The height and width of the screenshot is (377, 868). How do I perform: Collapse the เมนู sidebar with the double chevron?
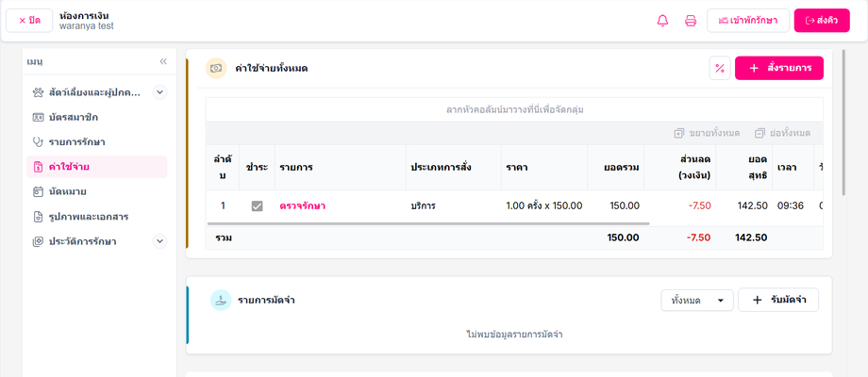[x=163, y=61]
